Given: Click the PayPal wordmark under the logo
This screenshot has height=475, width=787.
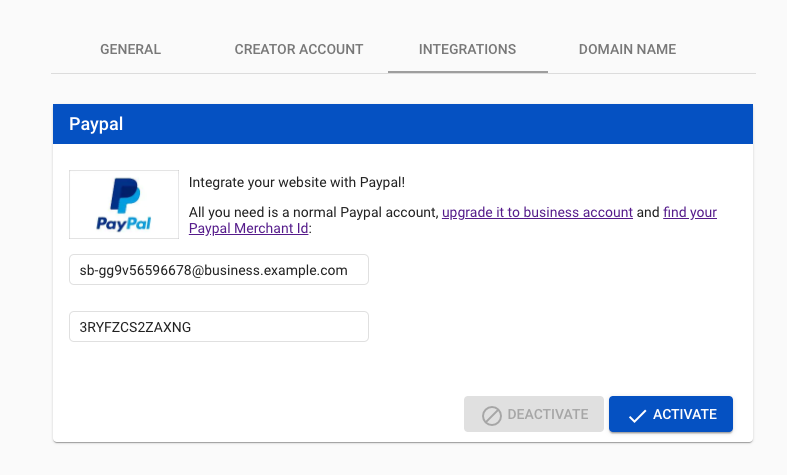Looking at the screenshot, I should click(x=123, y=223).
